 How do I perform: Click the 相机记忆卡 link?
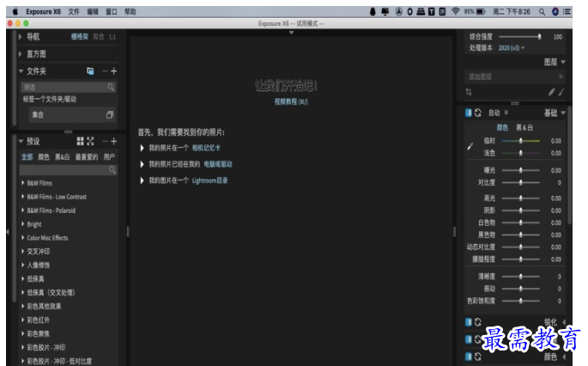206,148
